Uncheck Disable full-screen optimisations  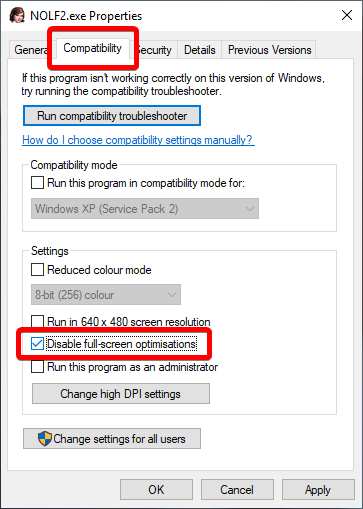tap(37, 344)
